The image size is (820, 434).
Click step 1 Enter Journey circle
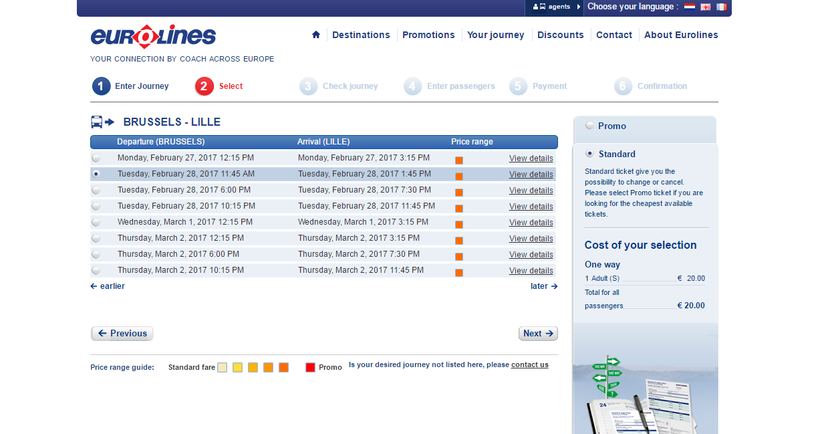tap(101, 86)
